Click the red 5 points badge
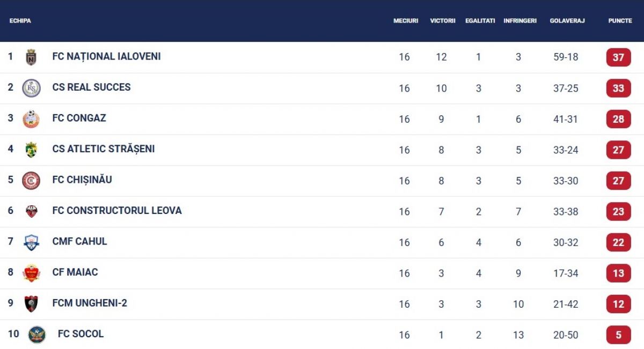Viewport: 644px width, 349px height. pyautogui.click(x=618, y=335)
